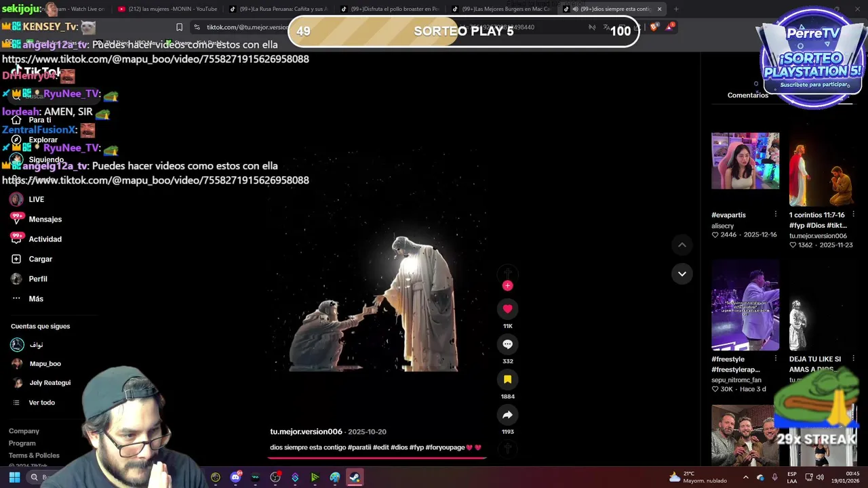Open alisecry author name
Image resolution: width=868 pixels, height=488 pixels.
click(x=722, y=226)
